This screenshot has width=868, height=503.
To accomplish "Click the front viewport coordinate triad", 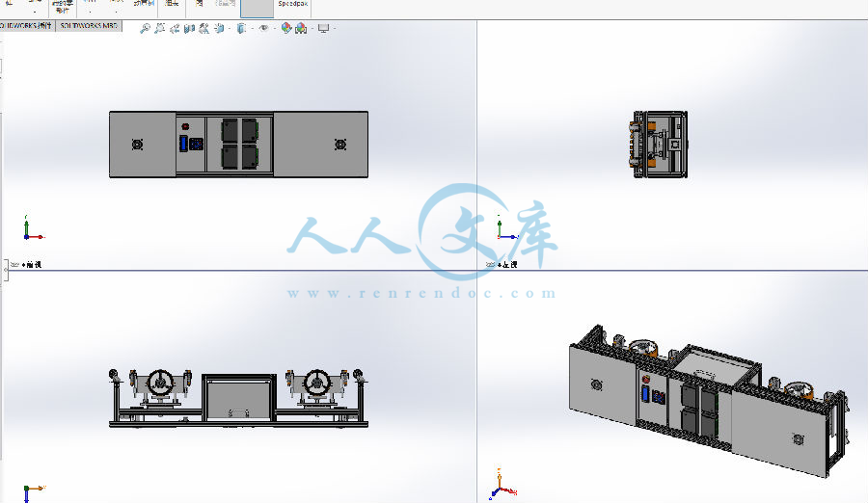I will point(33,228).
